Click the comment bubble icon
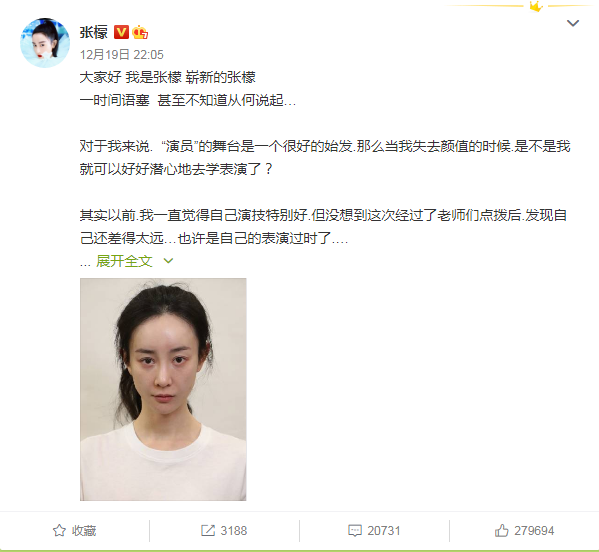Screen dimensions: 599x552 pos(355,531)
